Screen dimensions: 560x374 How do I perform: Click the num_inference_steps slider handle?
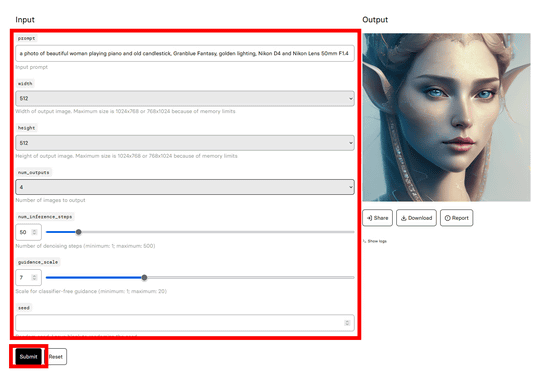(x=79, y=232)
